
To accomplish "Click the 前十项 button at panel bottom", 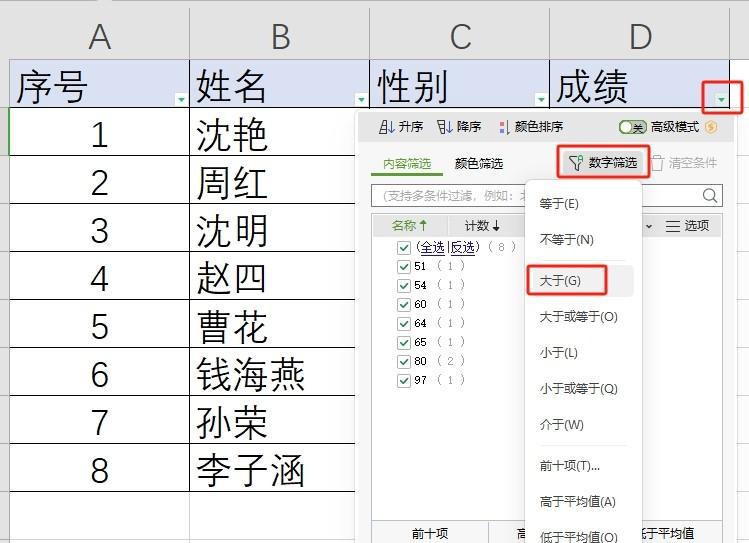I will click(x=430, y=533).
